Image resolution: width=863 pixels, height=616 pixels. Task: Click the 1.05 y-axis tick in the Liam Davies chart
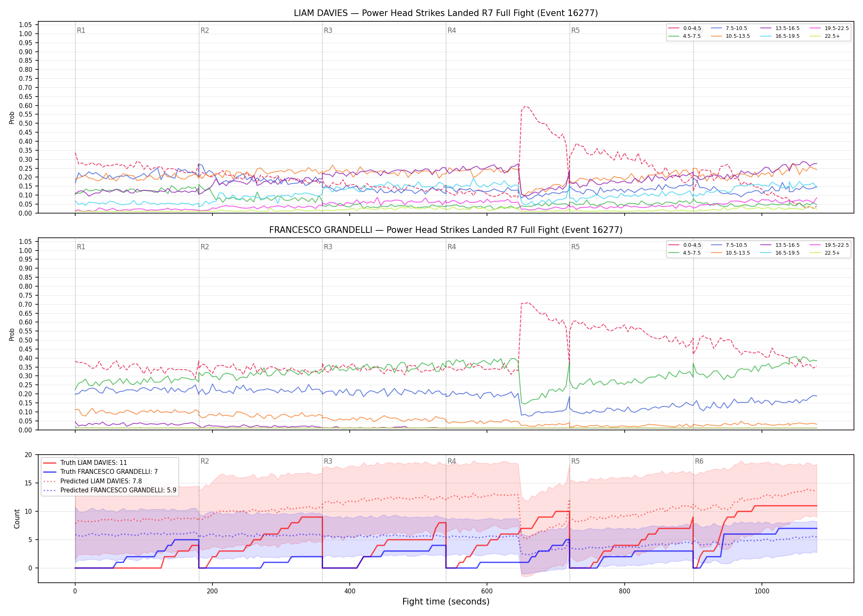(x=25, y=25)
